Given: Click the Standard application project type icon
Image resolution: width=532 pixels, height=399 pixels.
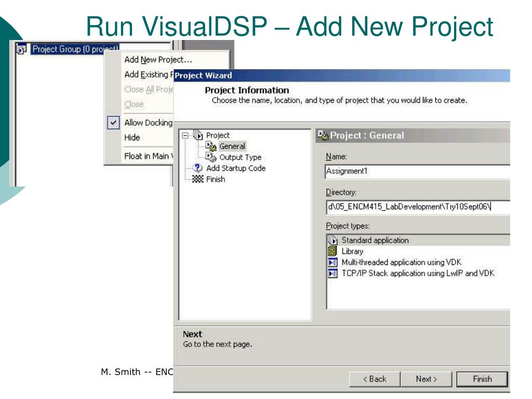Looking at the screenshot, I should pos(333,240).
